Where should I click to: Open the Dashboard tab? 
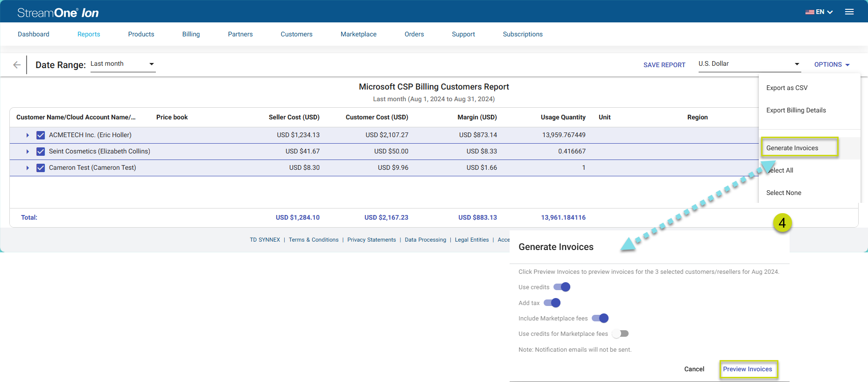coord(34,34)
